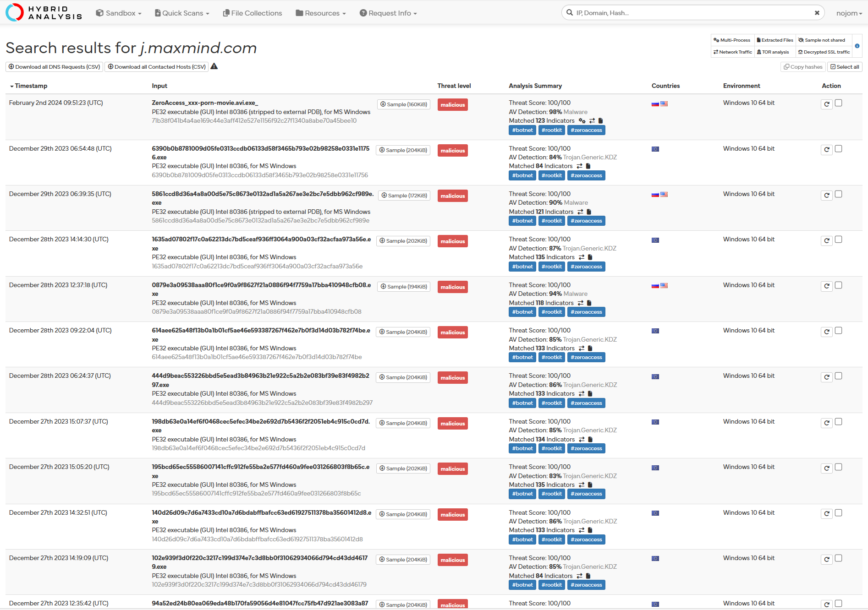Select checkbox for the 444d9beac553 row
Screen dimensions: 868x610
(838, 376)
